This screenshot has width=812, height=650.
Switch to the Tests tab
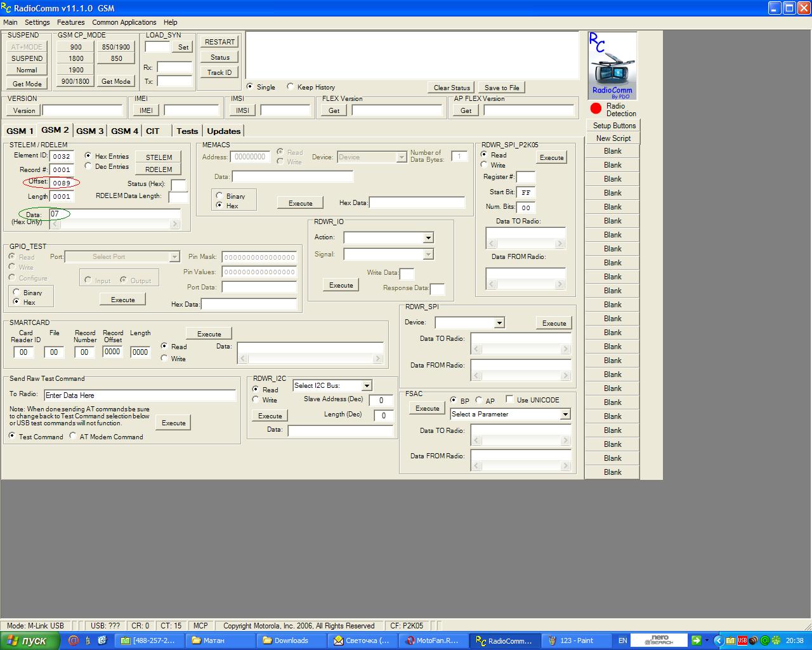187,131
